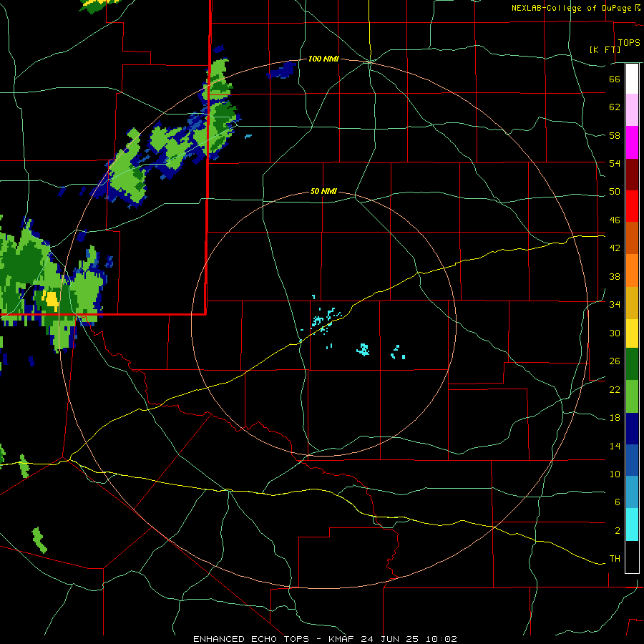
Task: Click the white 66 kft swatch
Action: point(632,79)
